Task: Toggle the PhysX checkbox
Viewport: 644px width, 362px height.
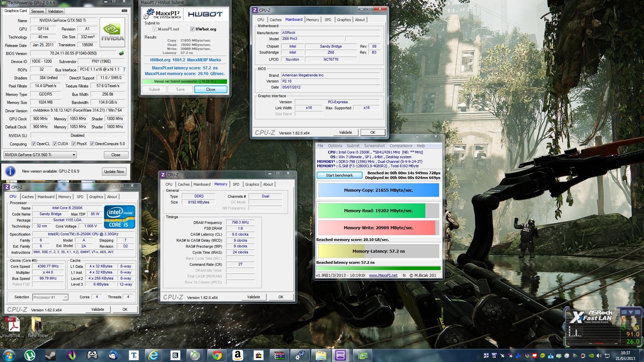Action: (73, 144)
